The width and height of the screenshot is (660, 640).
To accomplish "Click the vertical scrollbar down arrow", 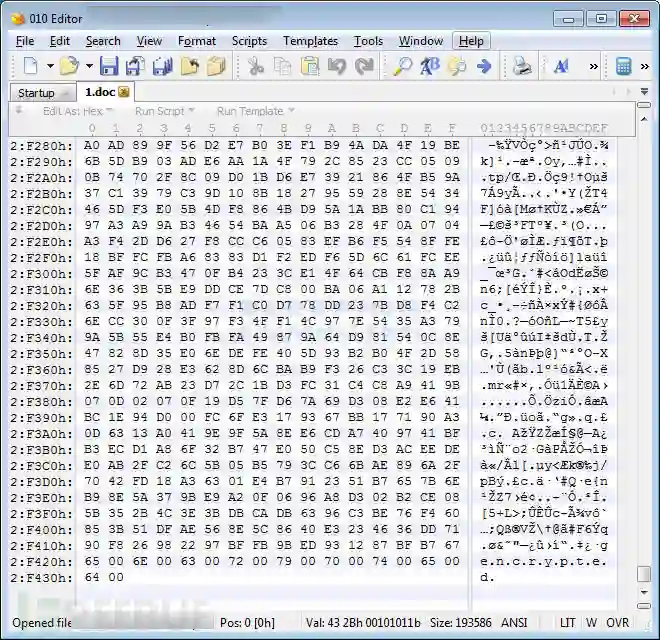I will tap(644, 593).
